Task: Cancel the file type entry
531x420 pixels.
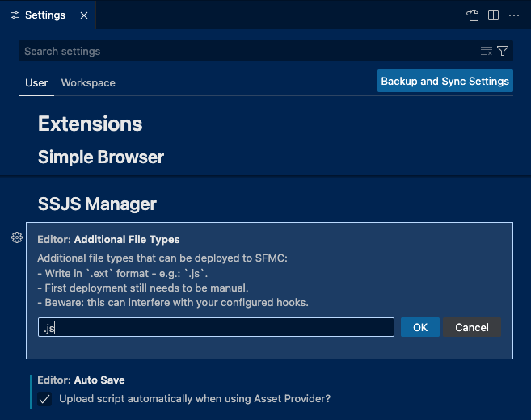Action: (472, 327)
